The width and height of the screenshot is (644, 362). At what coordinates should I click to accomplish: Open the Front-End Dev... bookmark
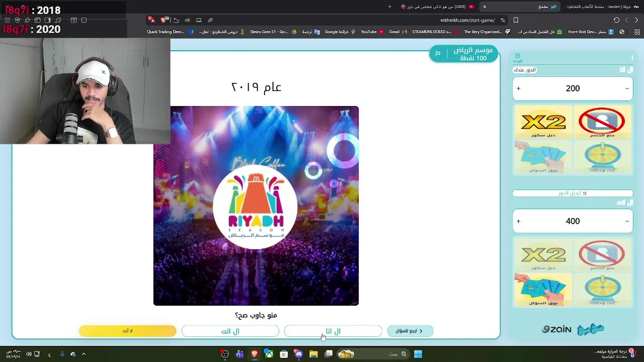[591, 32]
